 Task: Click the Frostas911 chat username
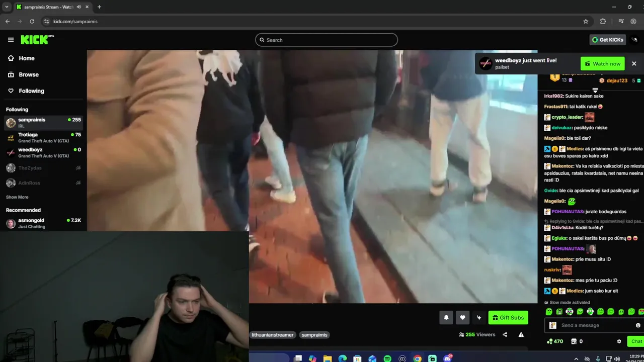pyautogui.click(x=556, y=107)
